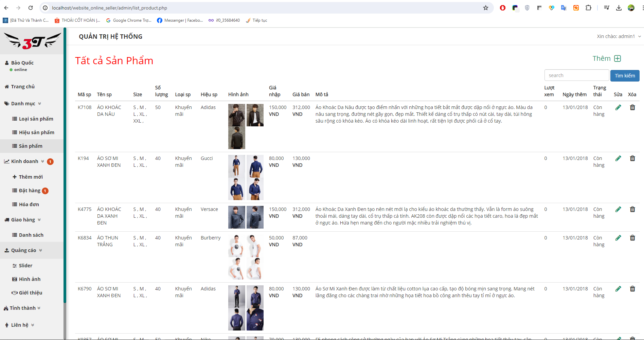
Task: Click edit pencil icon for product K7108
Action: [x=618, y=107]
